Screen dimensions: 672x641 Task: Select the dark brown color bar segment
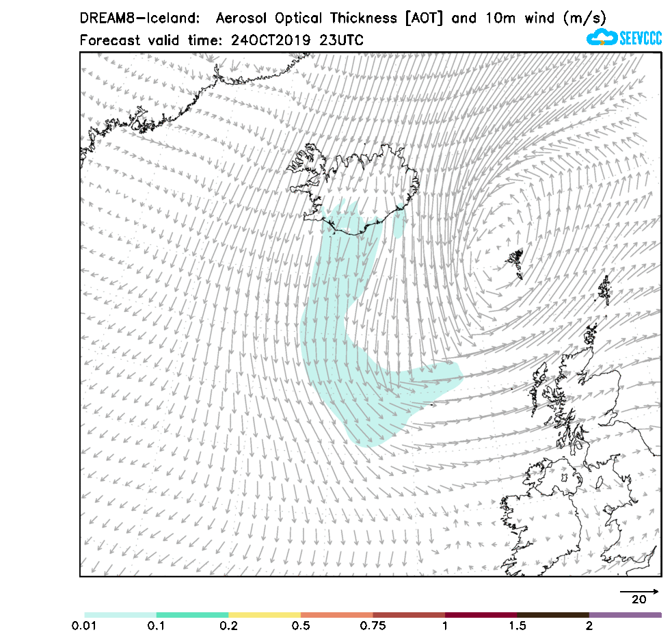coord(553,615)
